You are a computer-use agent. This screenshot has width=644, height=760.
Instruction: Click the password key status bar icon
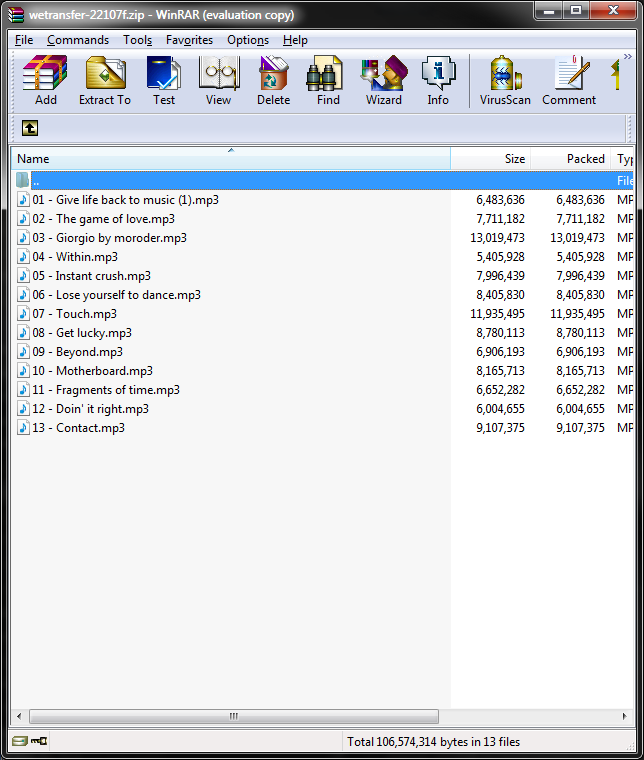pos(39,741)
